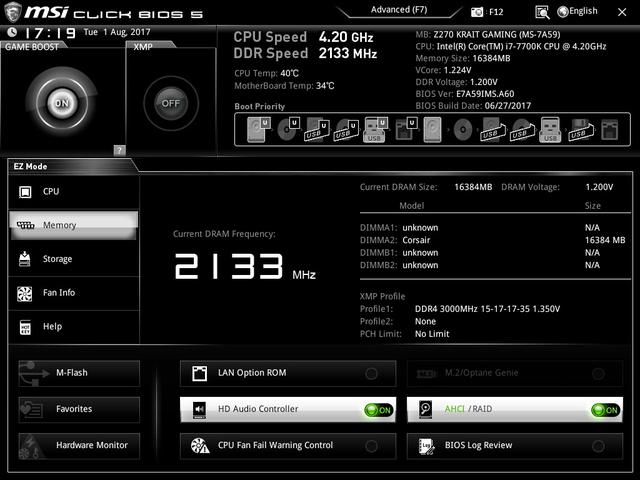Close the BIOS setup with X
This screenshot has height=480, width=640.
click(x=622, y=12)
